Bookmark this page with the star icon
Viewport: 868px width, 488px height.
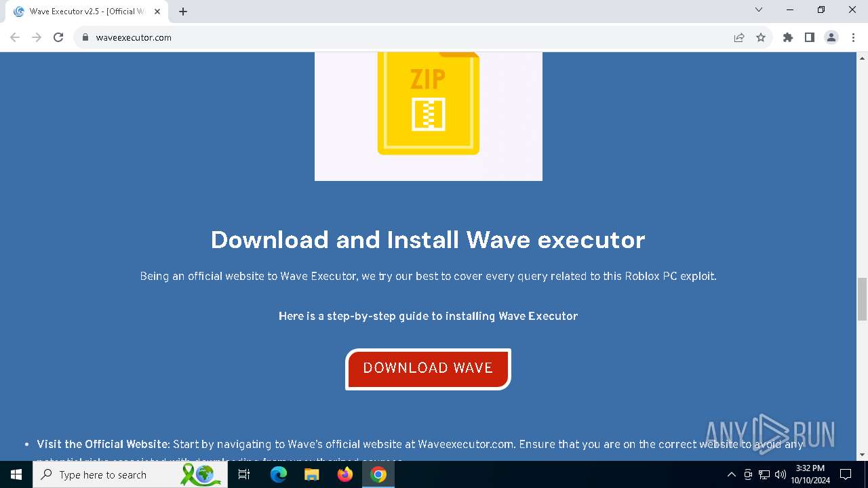761,37
